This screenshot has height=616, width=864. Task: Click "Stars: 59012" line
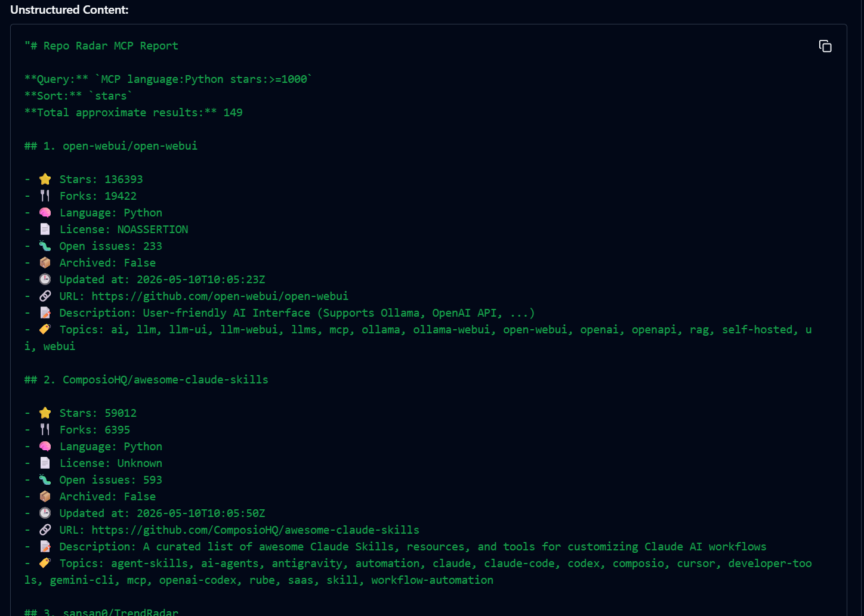click(81, 413)
